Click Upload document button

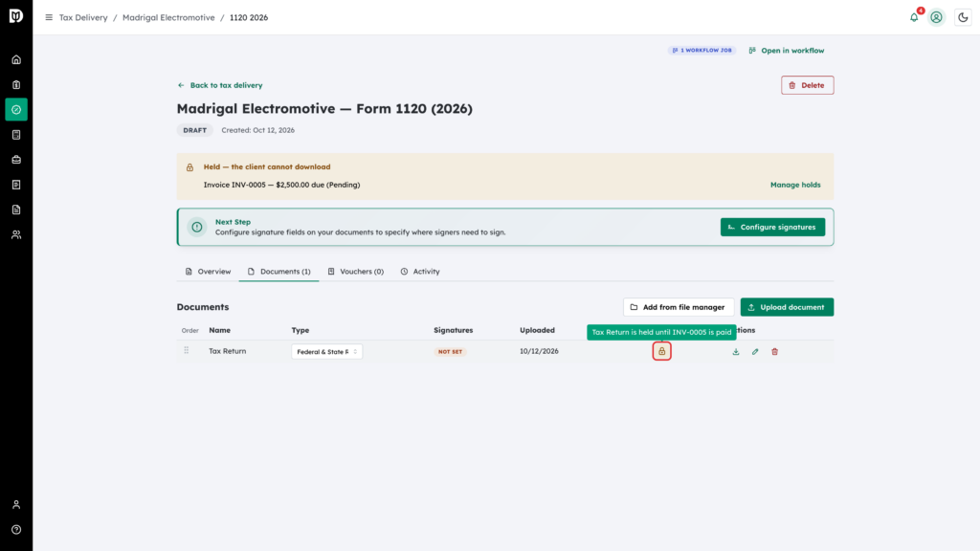point(787,307)
